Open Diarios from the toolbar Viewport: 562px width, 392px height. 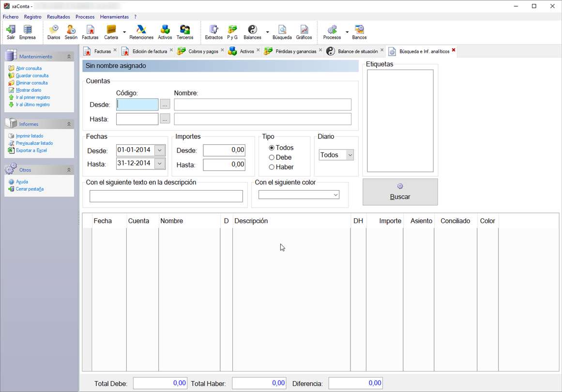[x=54, y=32]
